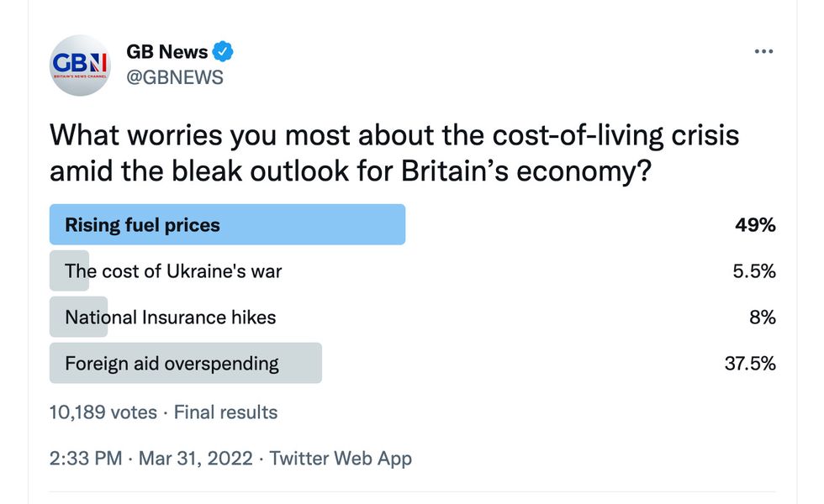Select the Rising fuel prices poll option
Viewport: 824px width, 504px height.
(227, 224)
